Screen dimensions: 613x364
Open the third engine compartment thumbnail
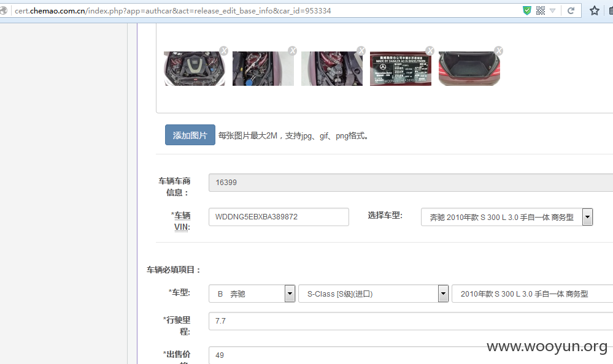(332, 69)
